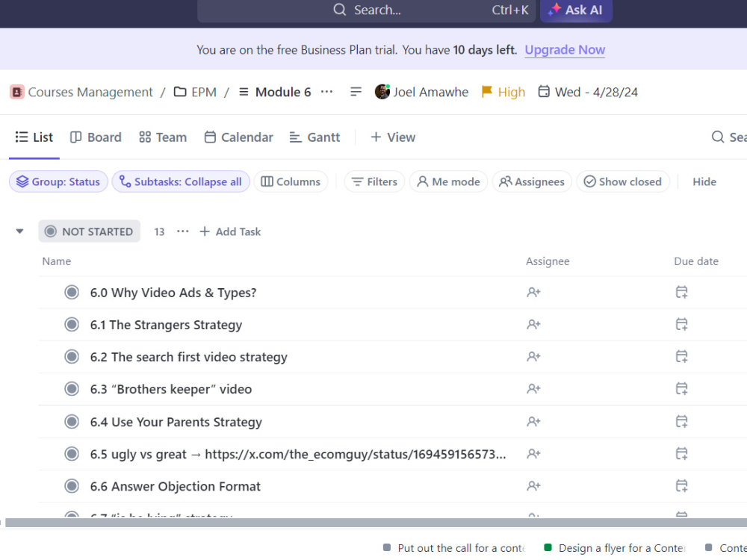
Task: Click the Courses Management space icon
Action: [x=16, y=92]
